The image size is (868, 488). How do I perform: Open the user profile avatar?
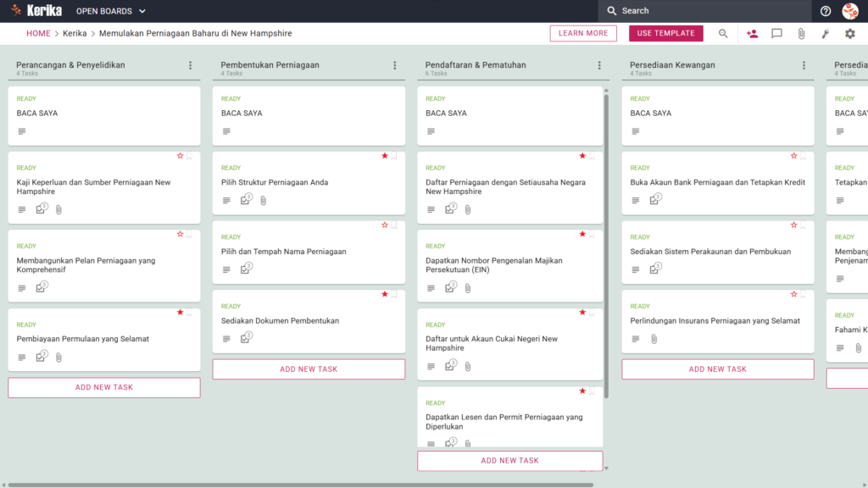click(x=850, y=11)
